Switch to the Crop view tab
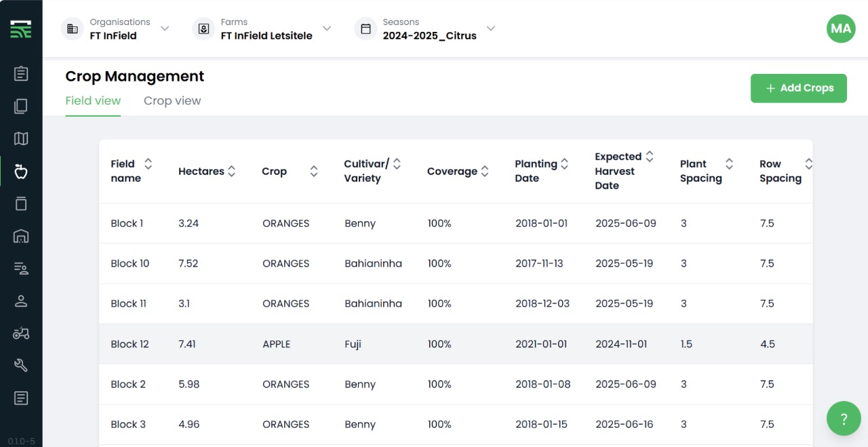Screen dimensions: 868x447 pyautogui.click(x=172, y=101)
